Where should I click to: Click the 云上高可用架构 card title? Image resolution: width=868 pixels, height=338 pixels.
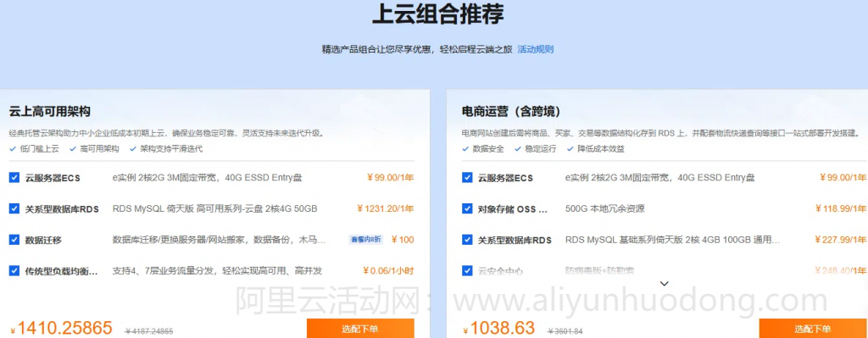pyautogui.click(x=50, y=111)
